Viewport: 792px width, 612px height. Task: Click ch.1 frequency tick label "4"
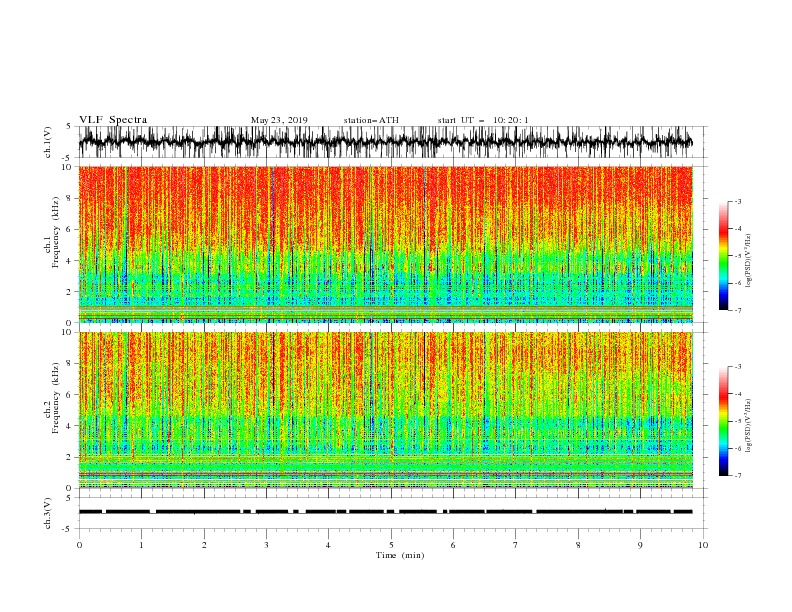point(70,261)
